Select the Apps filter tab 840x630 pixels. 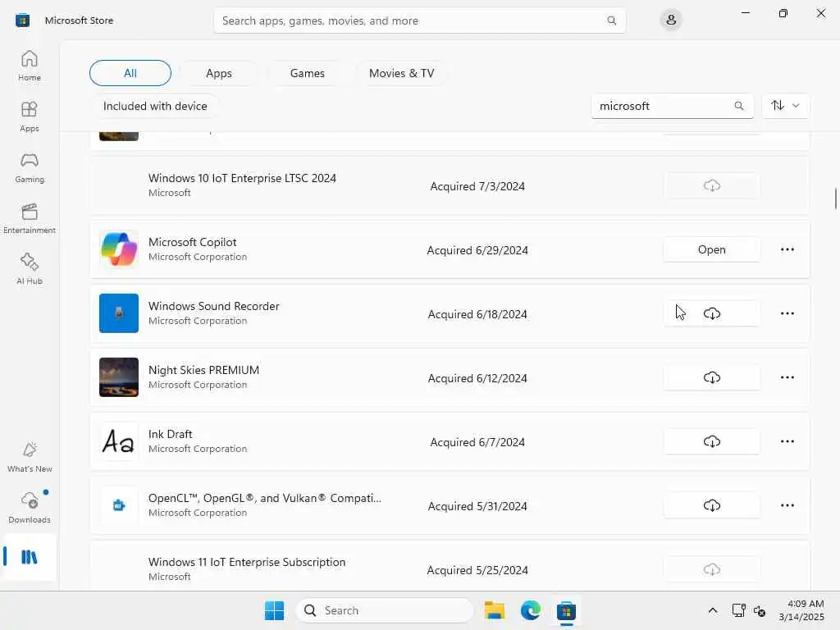click(x=218, y=73)
